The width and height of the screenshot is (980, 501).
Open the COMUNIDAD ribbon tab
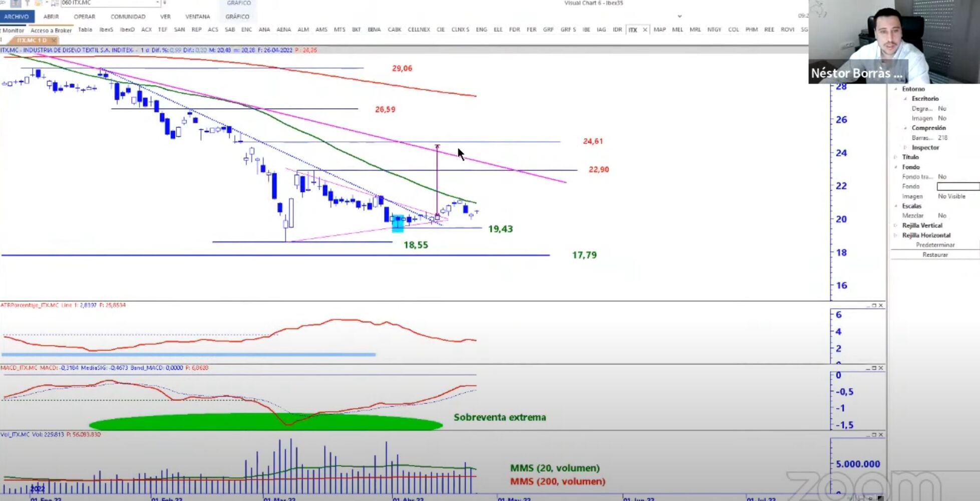(x=128, y=17)
